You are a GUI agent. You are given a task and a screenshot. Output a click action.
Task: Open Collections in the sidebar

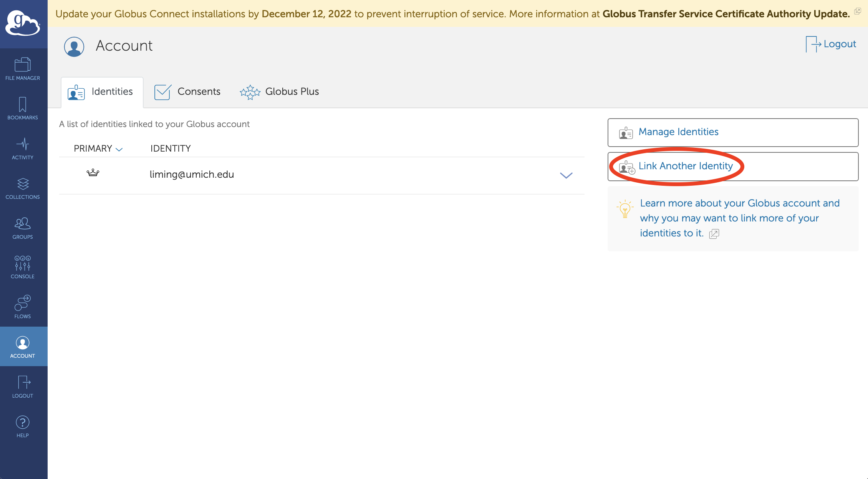pyautogui.click(x=23, y=188)
